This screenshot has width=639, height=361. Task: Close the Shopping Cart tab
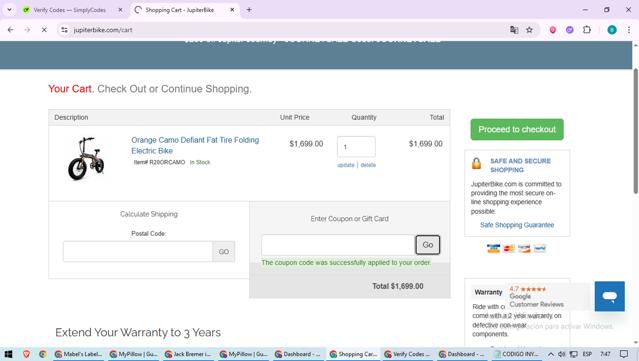pyautogui.click(x=232, y=10)
